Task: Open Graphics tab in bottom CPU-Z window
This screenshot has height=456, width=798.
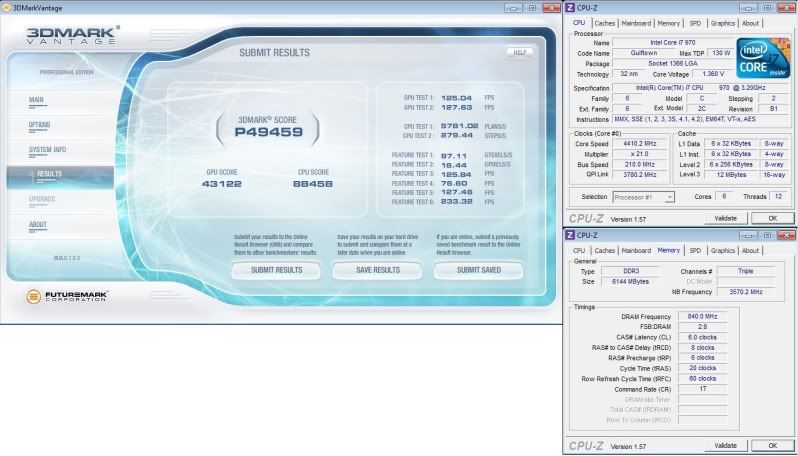Action: pos(723,251)
